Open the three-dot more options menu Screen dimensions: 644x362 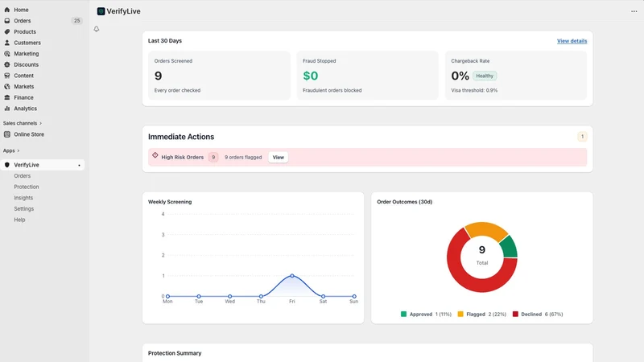click(x=634, y=11)
